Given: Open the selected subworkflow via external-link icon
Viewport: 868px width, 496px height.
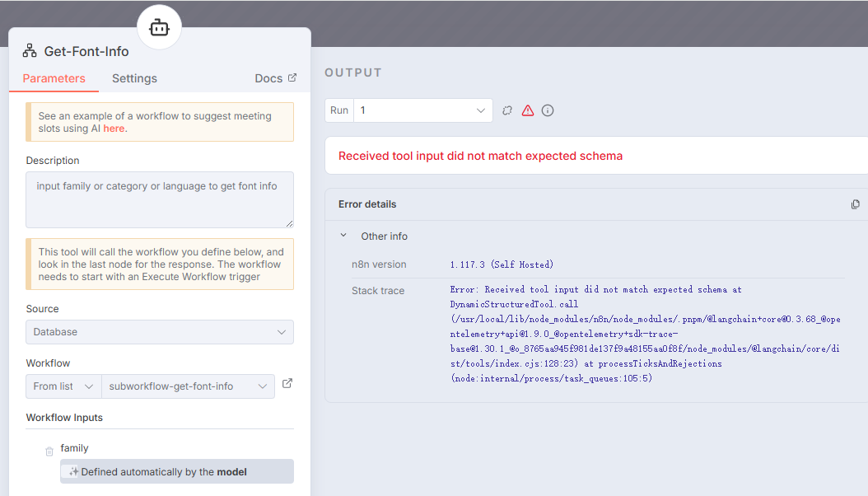Looking at the screenshot, I should pyautogui.click(x=287, y=383).
